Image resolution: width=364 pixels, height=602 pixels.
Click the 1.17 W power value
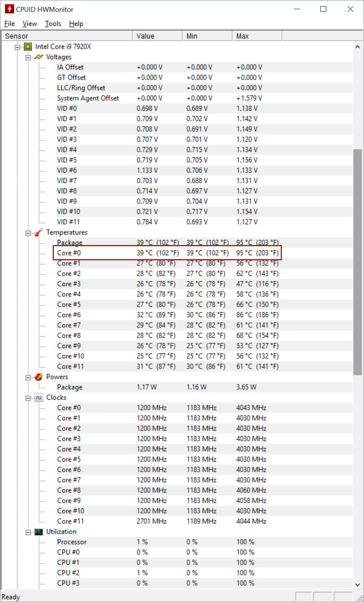pyautogui.click(x=147, y=387)
